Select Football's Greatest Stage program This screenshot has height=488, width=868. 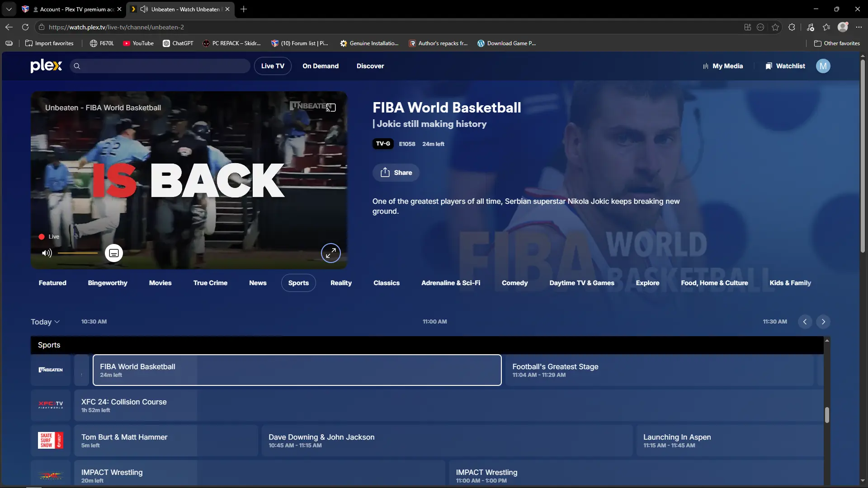(x=659, y=370)
